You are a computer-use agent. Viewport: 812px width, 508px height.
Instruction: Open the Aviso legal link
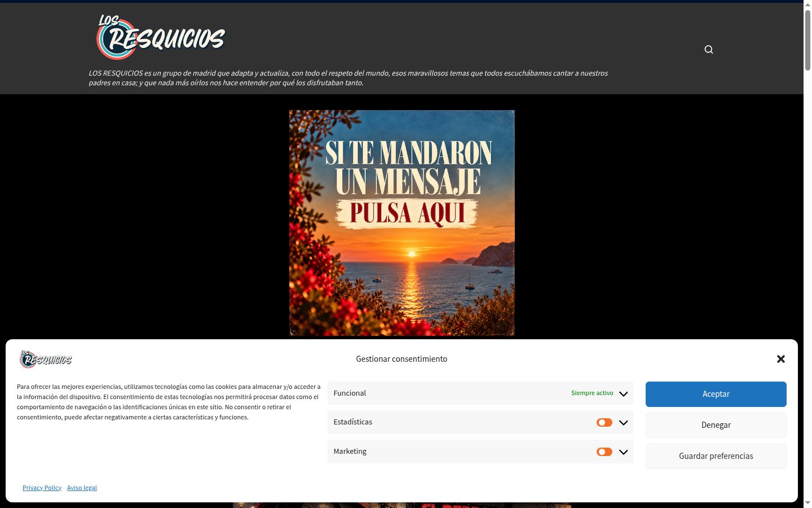82,488
